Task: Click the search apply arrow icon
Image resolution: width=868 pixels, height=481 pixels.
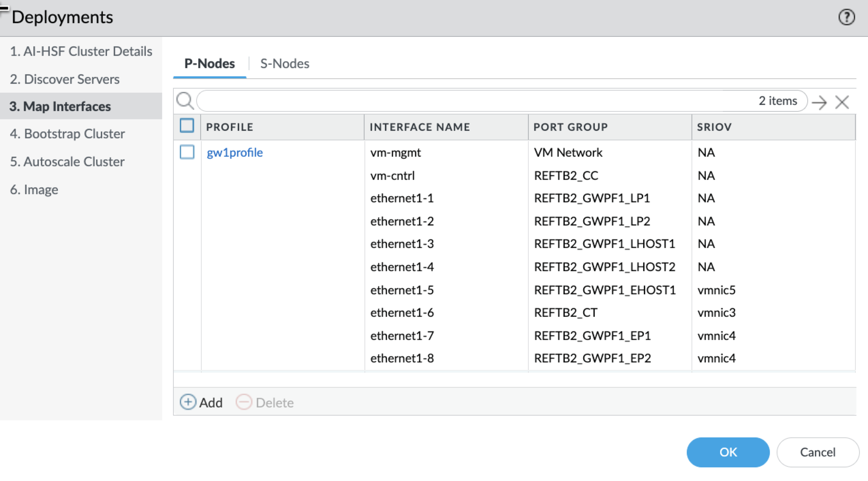Action: coord(819,102)
